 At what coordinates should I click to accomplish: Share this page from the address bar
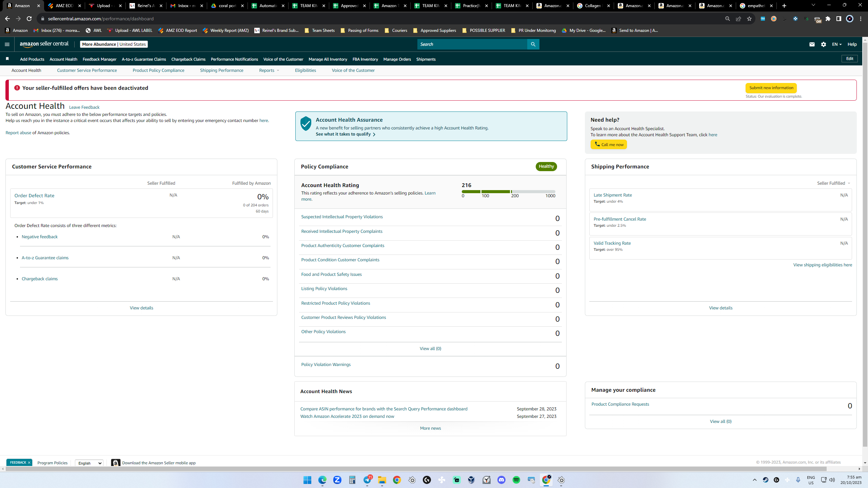pyautogui.click(x=738, y=19)
